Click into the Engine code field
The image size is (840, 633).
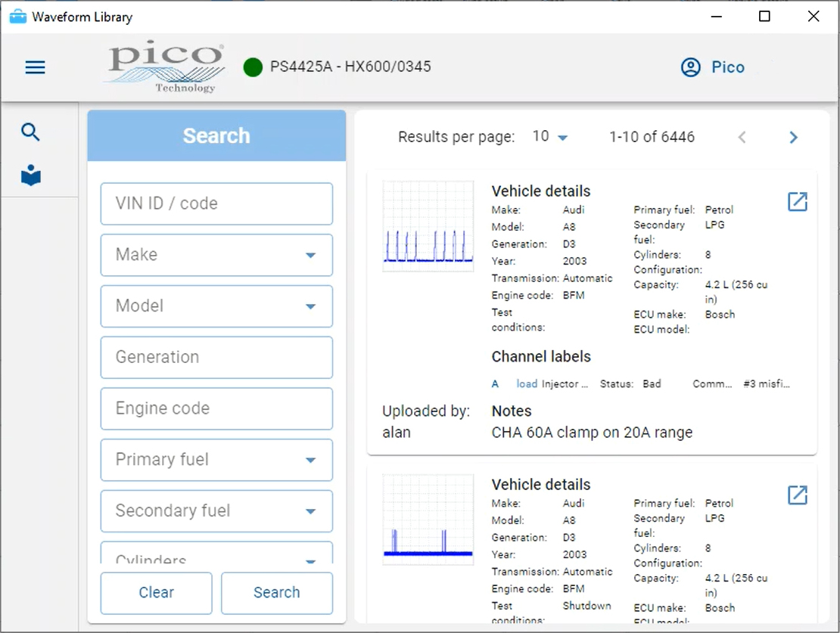tap(216, 408)
